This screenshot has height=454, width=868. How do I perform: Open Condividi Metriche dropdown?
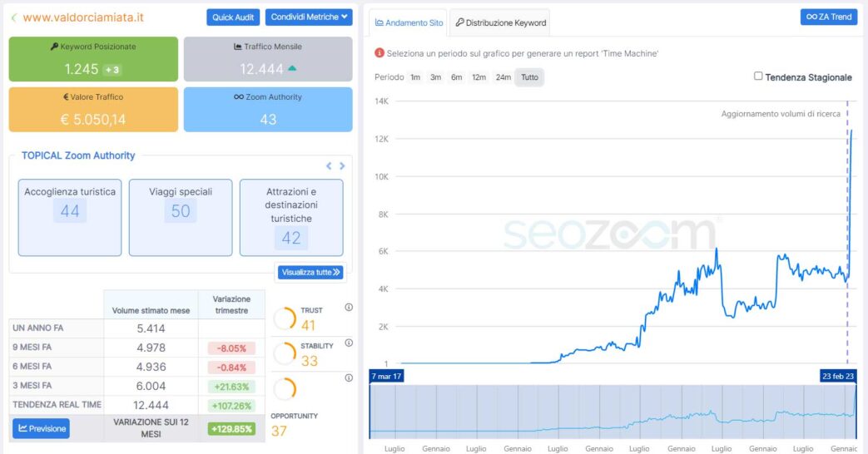click(x=309, y=17)
